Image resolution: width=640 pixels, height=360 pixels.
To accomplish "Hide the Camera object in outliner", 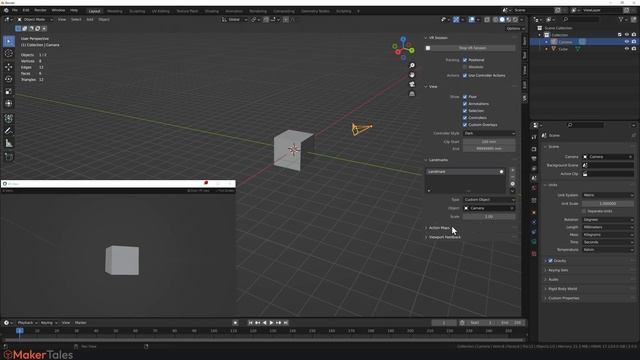I will [627, 42].
